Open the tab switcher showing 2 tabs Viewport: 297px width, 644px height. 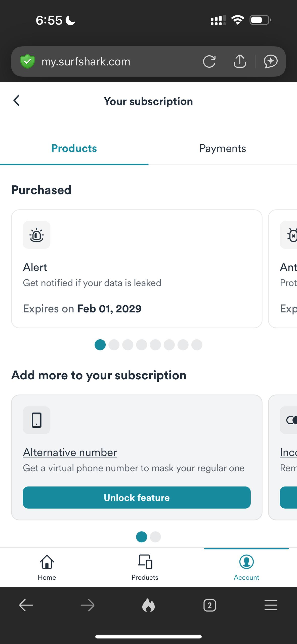click(209, 605)
